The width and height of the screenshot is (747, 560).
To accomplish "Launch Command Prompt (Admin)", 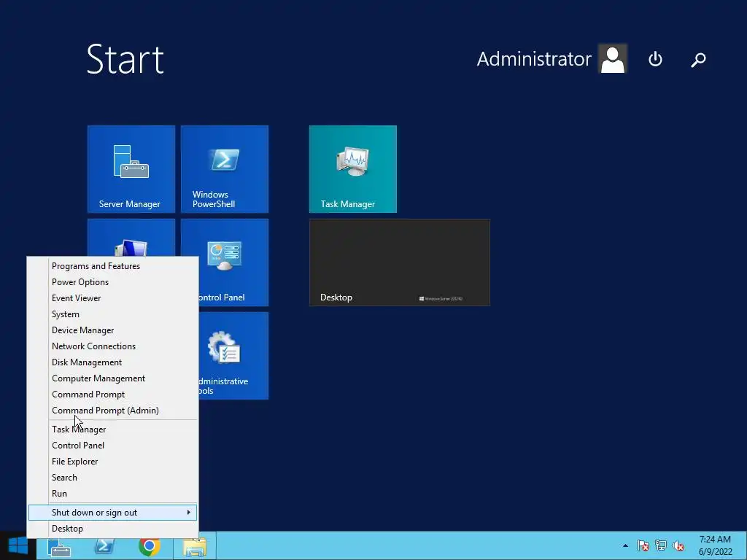I will pyautogui.click(x=113, y=411).
